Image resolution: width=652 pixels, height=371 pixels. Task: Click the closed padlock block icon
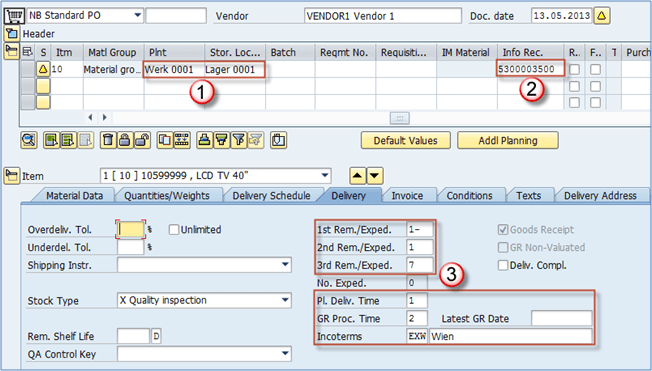pos(125,140)
